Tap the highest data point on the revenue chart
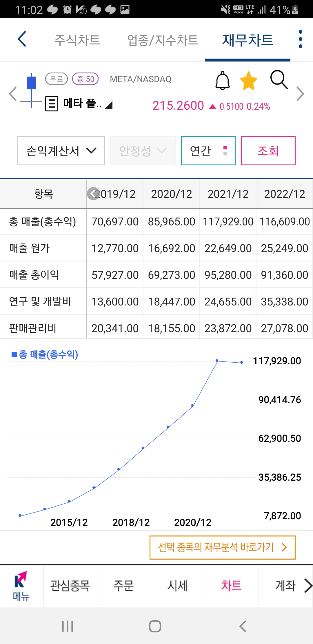 [x=217, y=361]
